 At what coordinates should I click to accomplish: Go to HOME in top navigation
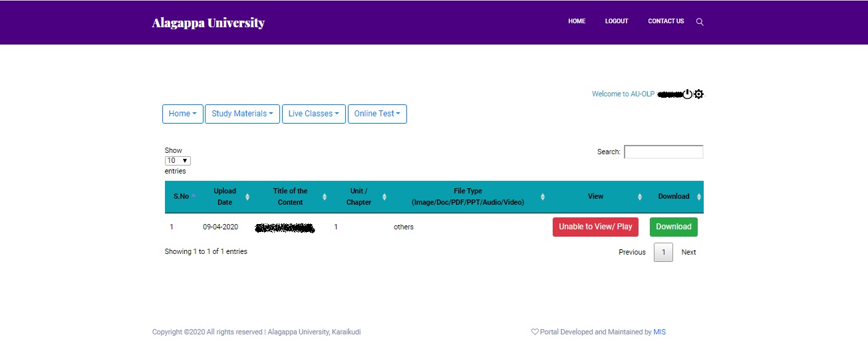tap(577, 21)
